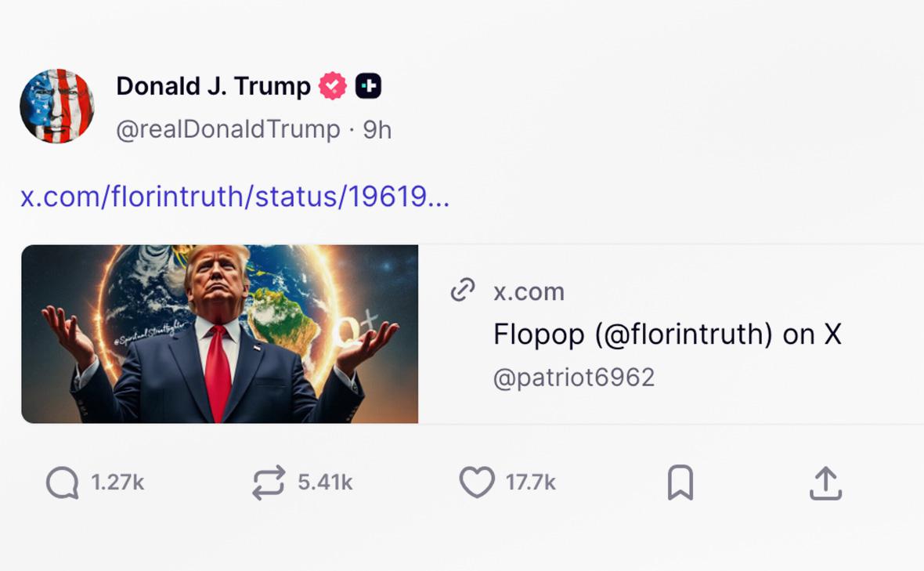Select the Truth+ badge next to the name
This screenshot has height=571, width=924.
click(366, 85)
